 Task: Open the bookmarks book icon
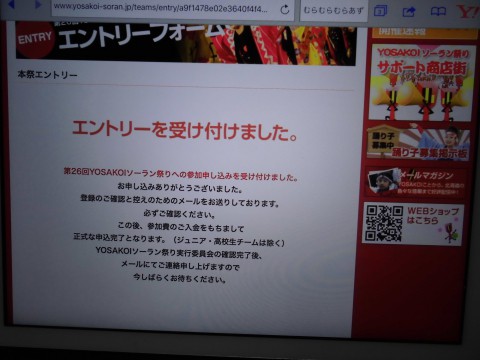pos(438,12)
